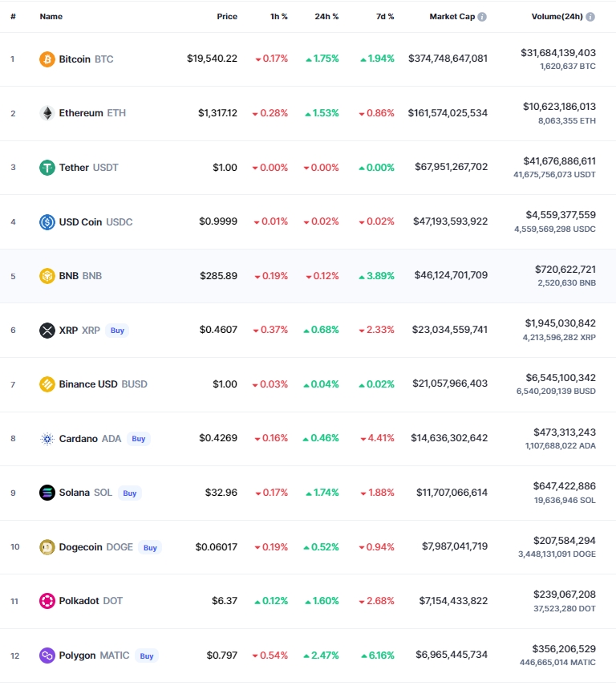Click the Ethereum diamond logo icon

[x=47, y=113]
